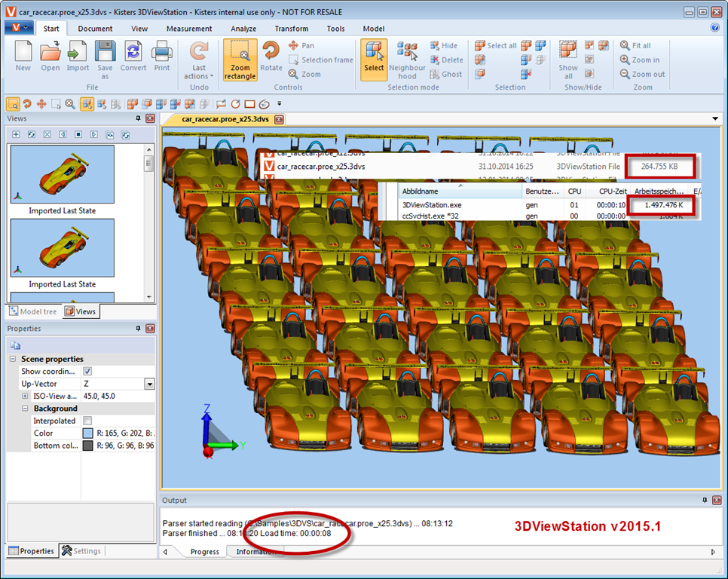
Task: Click the create view plus icon
Action: tap(16, 135)
